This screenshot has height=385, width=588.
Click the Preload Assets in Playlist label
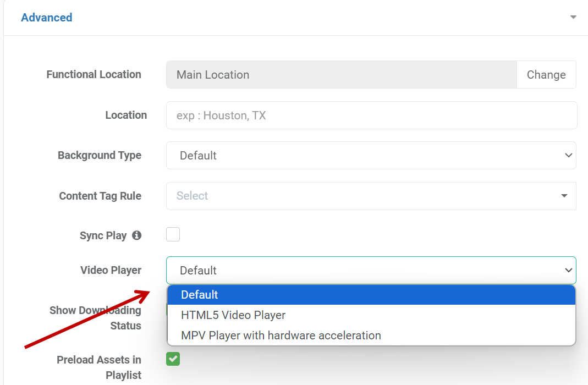pyautogui.click(x=99, y=367)
